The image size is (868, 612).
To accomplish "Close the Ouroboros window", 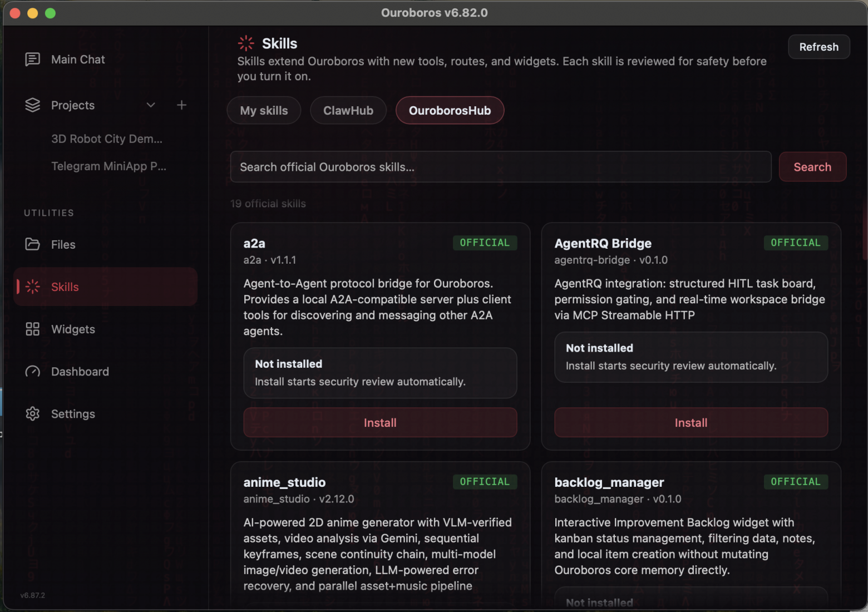I will [x=15, y=13].
